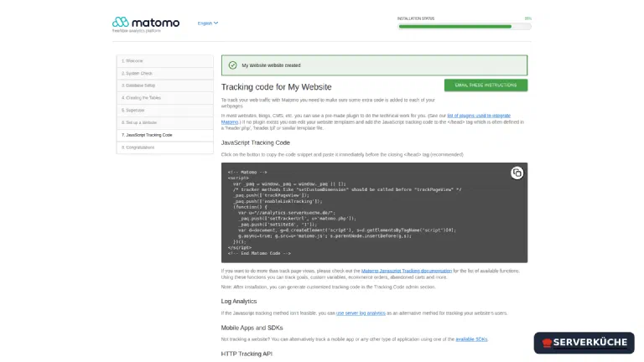Click the Tracking code for My Website heading

pyautogui.click(x=277, y=87)
